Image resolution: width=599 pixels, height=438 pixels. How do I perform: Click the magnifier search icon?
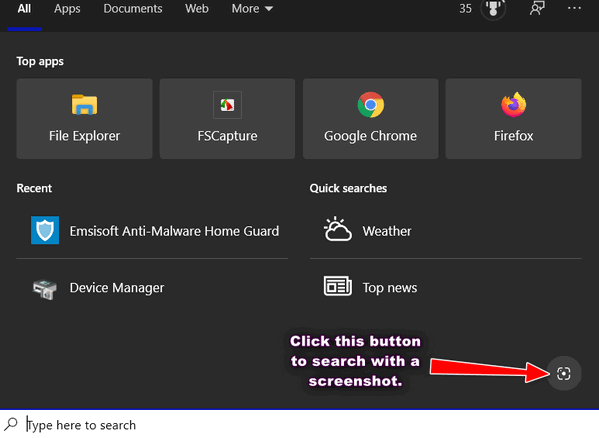pos(11,424)
